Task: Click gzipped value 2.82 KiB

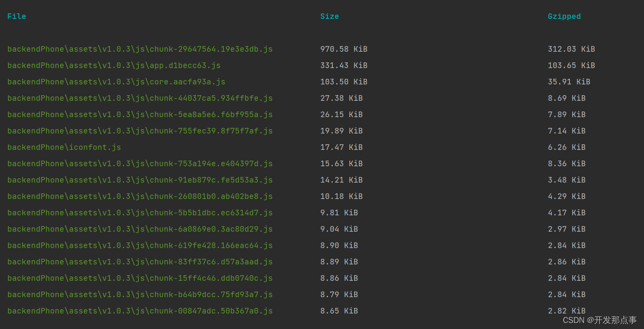Action: point(567,311)
